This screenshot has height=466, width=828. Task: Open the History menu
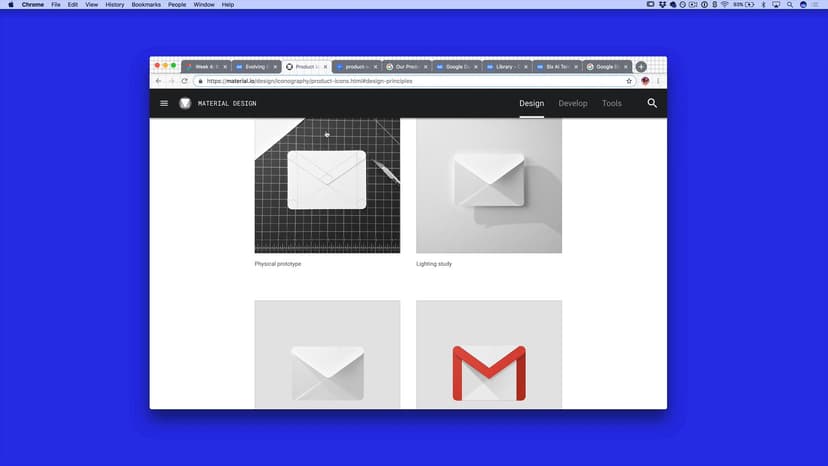pyautogui.click(x=115, y=5)
